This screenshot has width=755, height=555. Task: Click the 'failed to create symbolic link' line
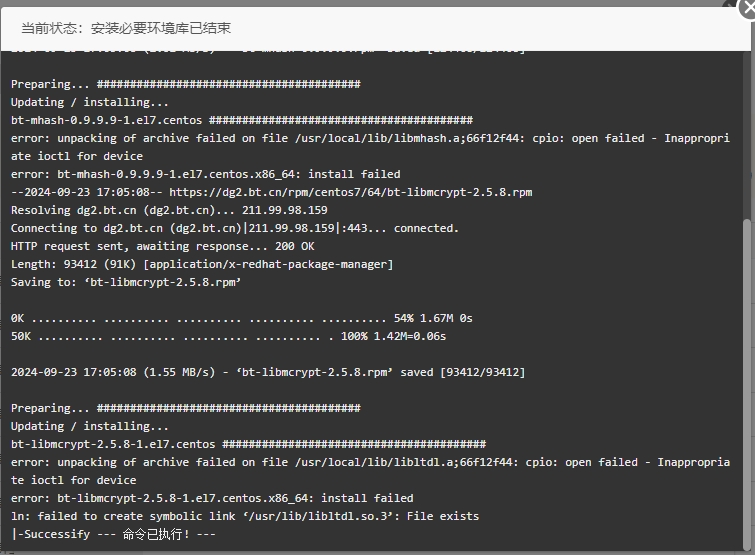245,516
